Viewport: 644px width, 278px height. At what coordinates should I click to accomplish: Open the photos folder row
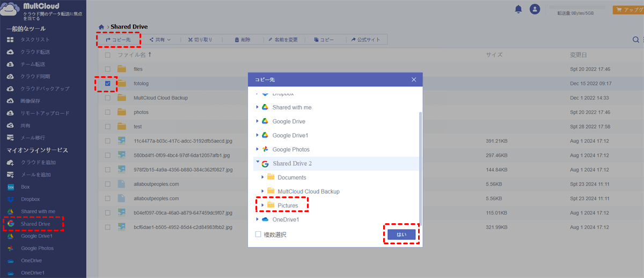pos(141,112)
